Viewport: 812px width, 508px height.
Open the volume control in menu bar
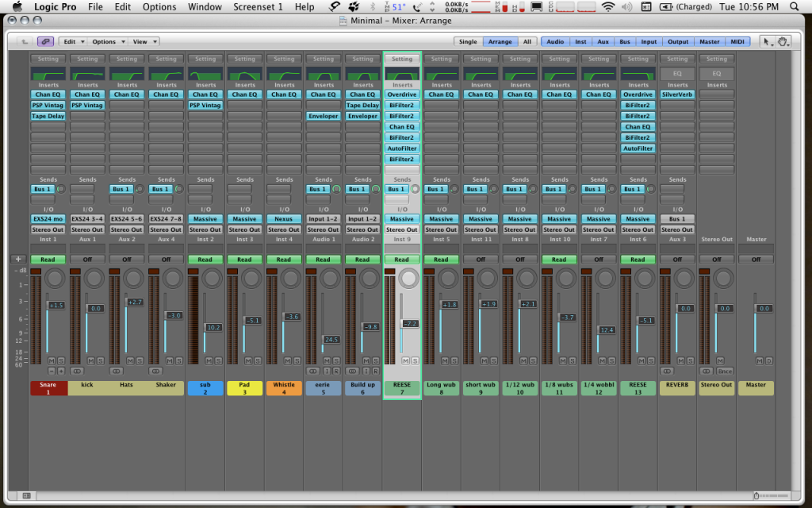click(x=626, y=6)
